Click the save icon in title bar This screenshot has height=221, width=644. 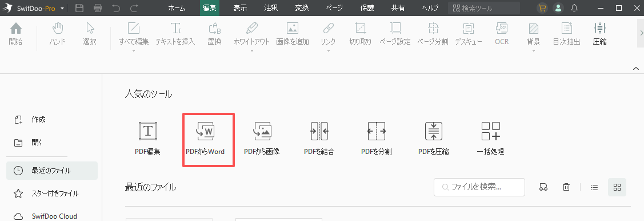[x=79, y=8]
